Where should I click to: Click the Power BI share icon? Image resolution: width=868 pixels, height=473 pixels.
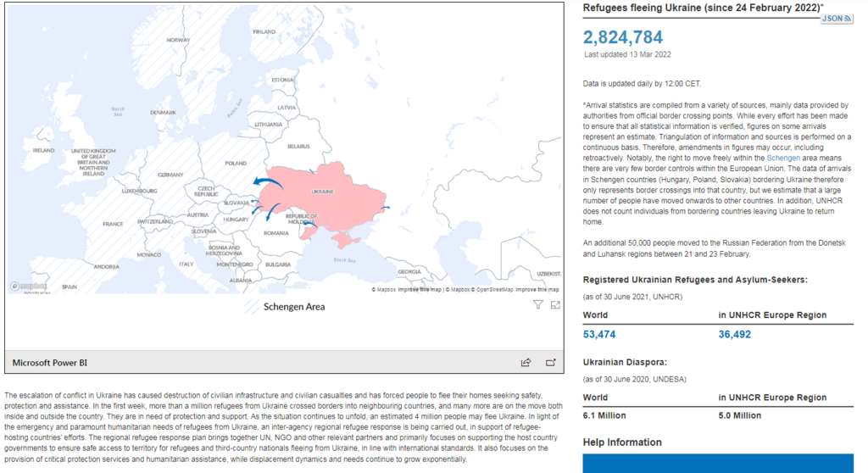(526, 362)
